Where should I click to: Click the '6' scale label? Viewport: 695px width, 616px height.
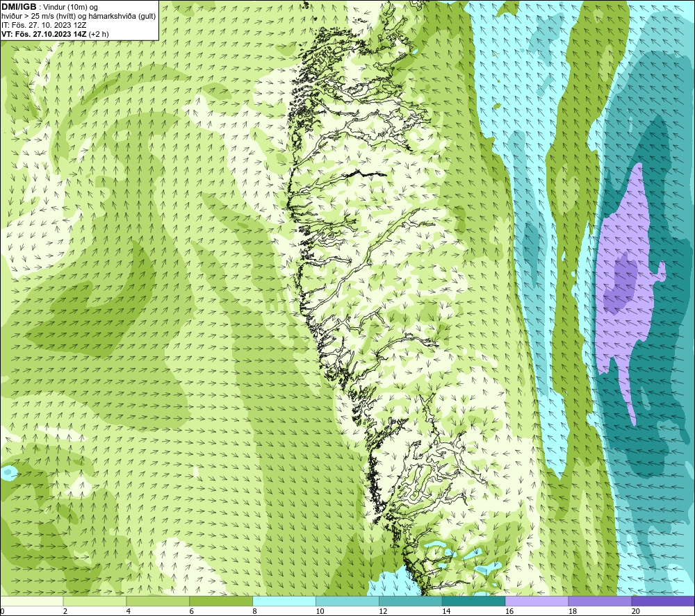point(192,611)
